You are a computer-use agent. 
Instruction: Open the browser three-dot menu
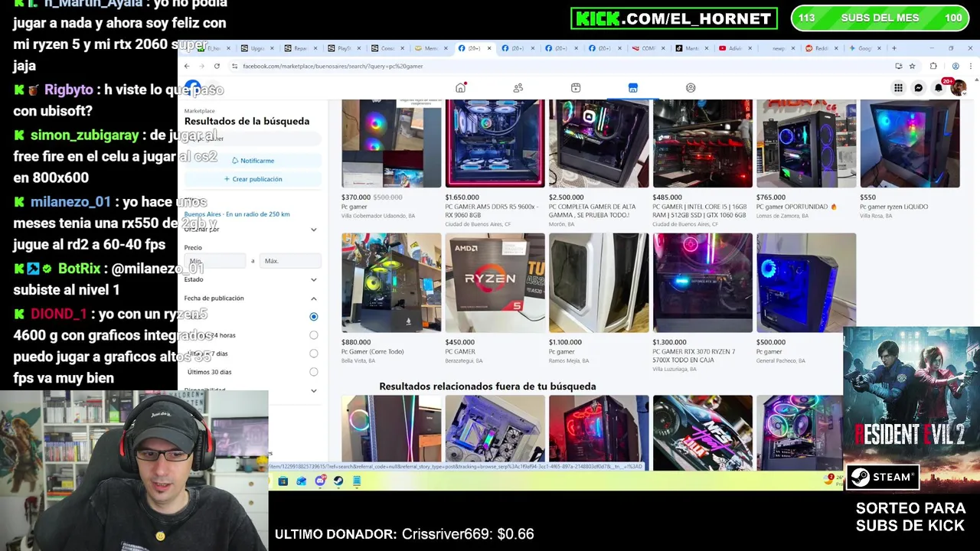point(970,66)
